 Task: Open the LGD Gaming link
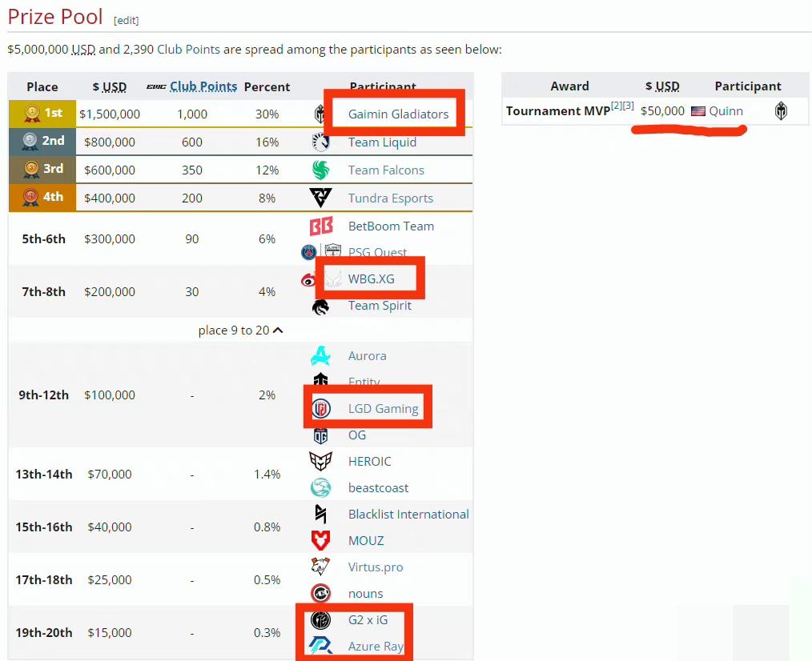(384, 409)
